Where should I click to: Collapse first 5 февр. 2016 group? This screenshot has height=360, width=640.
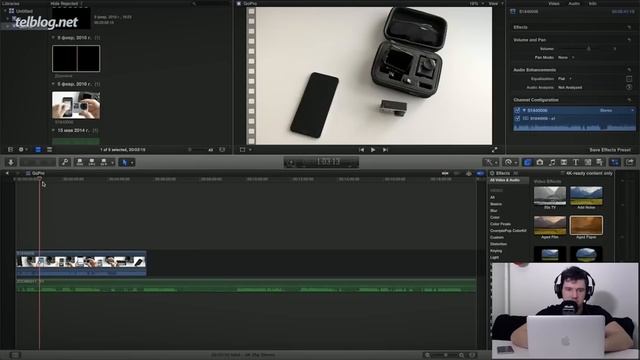[53, 38]
